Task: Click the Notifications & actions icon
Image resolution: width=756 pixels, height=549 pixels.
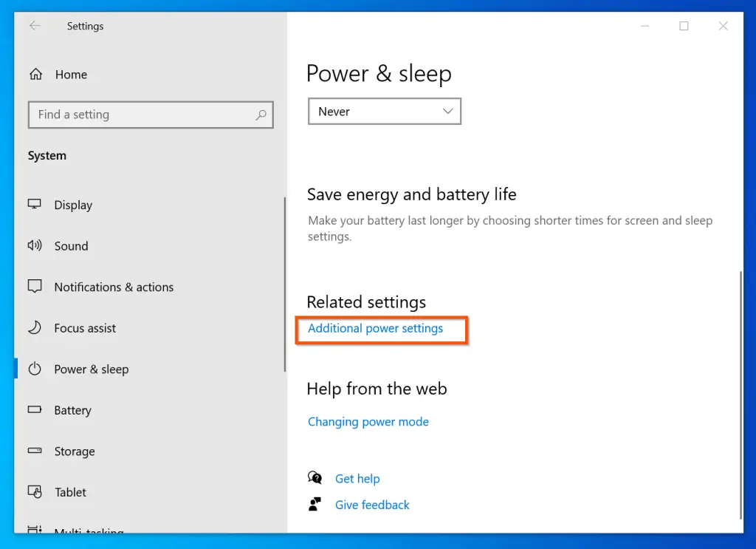Action: [x=35, y=287]
